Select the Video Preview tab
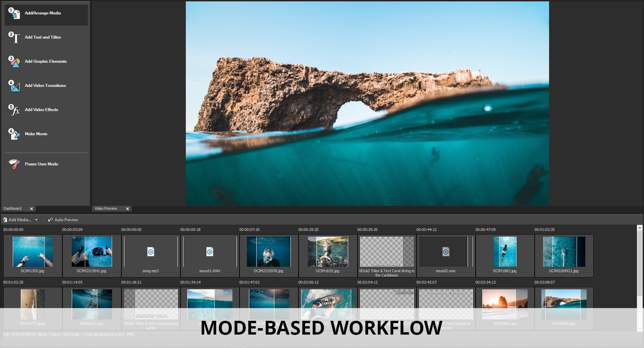Viewport: 644px width, 348px height. point(106,208)
